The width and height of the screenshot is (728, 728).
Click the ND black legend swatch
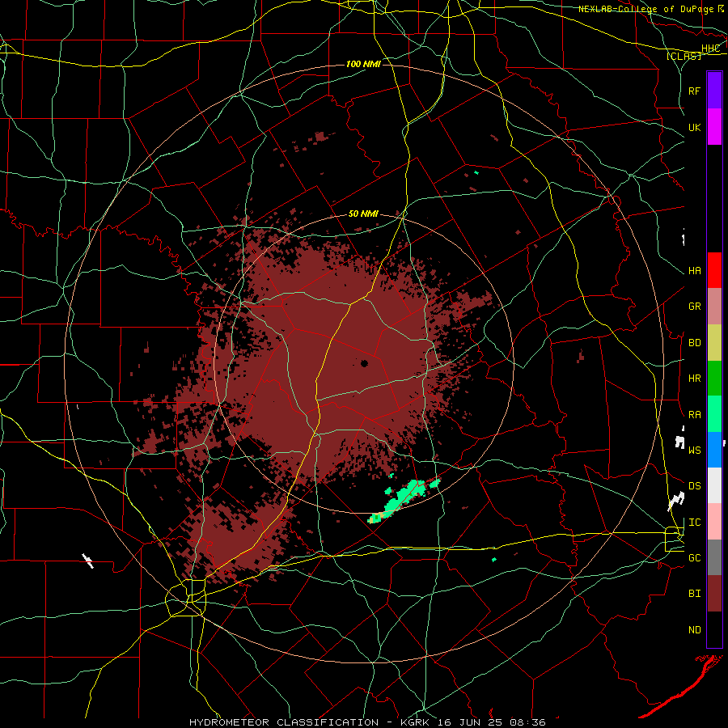pyautogui.click(x=714, y=629)
